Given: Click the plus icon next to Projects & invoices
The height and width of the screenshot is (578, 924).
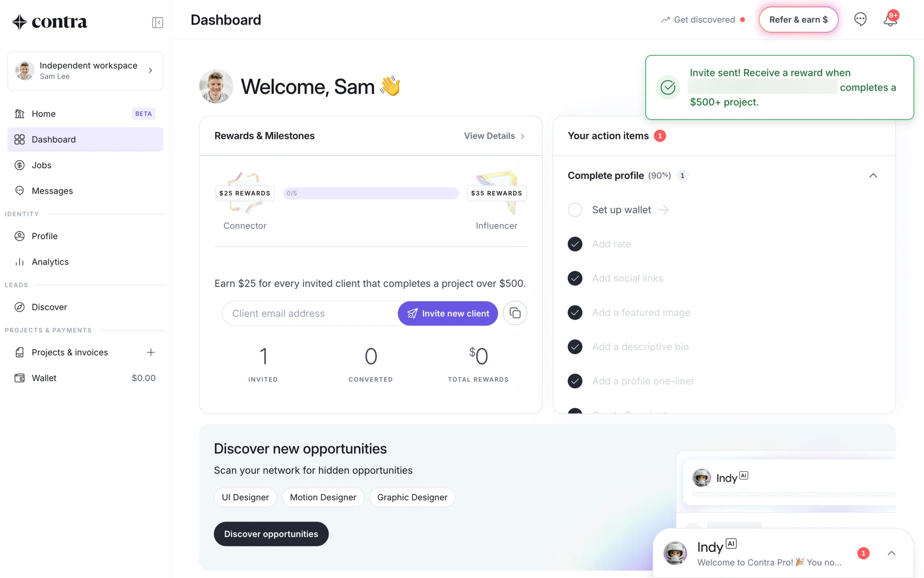Looking at the screenshot, I should (x=151, y=352).
